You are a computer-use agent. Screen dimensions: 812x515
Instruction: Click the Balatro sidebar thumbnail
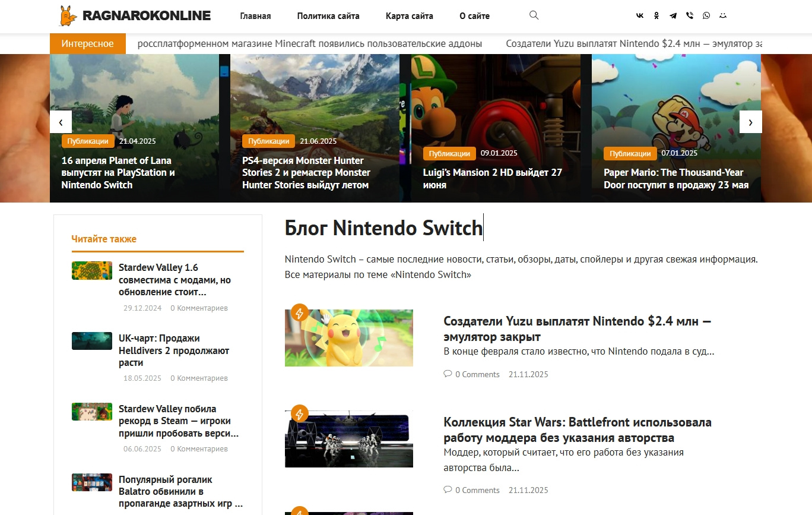point(92,482)
